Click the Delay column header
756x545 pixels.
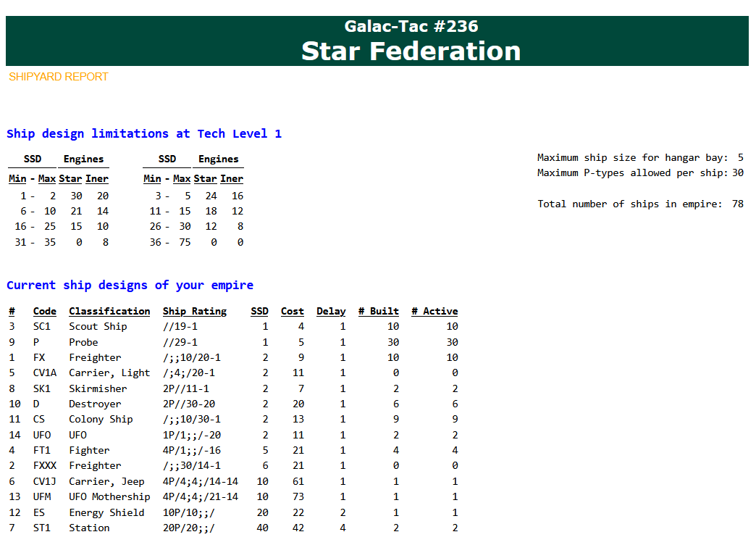[331, 311]
